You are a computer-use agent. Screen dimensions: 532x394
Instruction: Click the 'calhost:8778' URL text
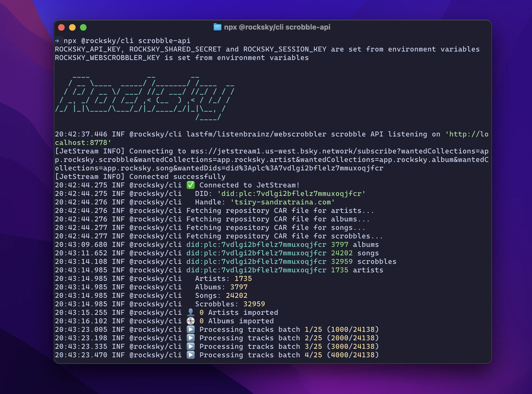(83, 143)
